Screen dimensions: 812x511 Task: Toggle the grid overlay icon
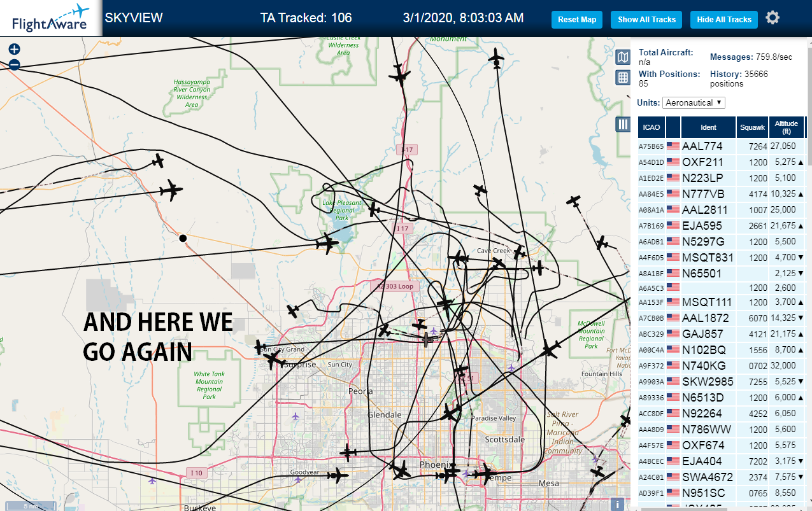(623, 78)
